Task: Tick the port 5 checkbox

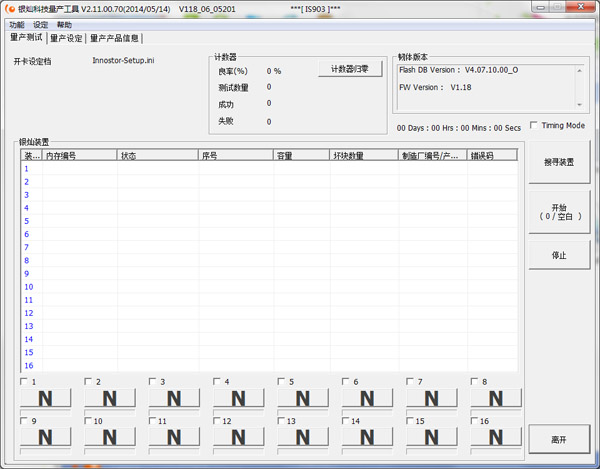Action: point(281,381)
